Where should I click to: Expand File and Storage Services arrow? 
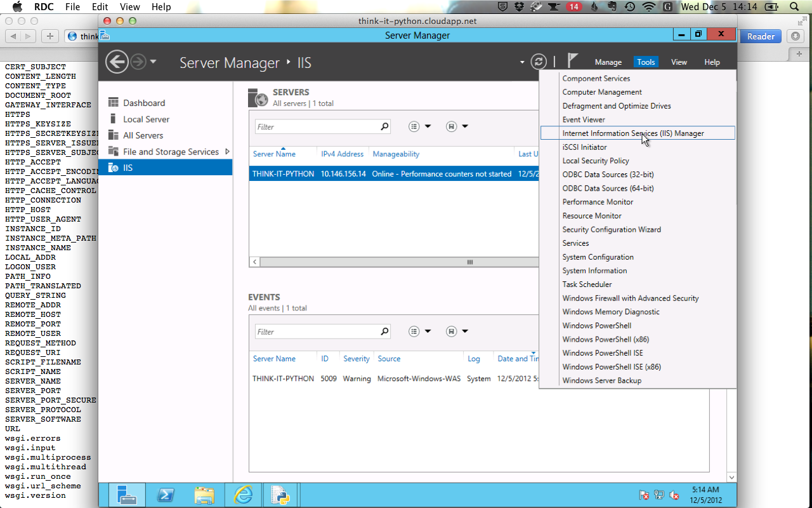[227, 152]
